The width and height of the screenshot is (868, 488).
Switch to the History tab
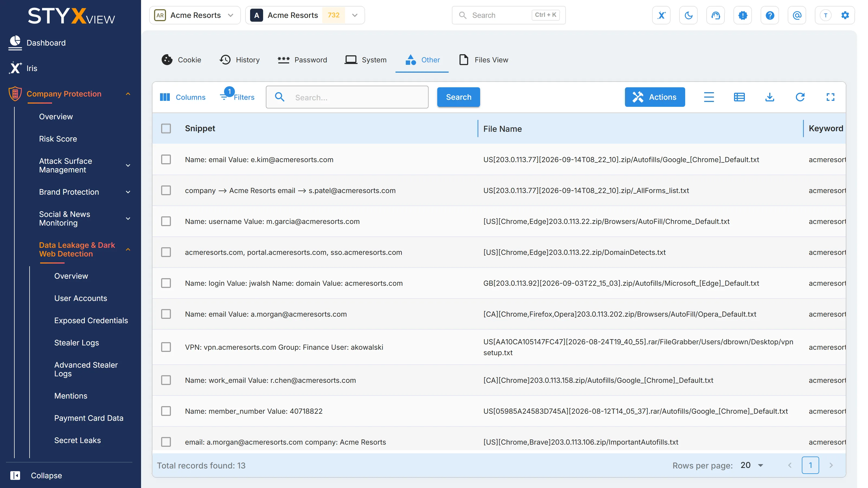tap(240, 60)
